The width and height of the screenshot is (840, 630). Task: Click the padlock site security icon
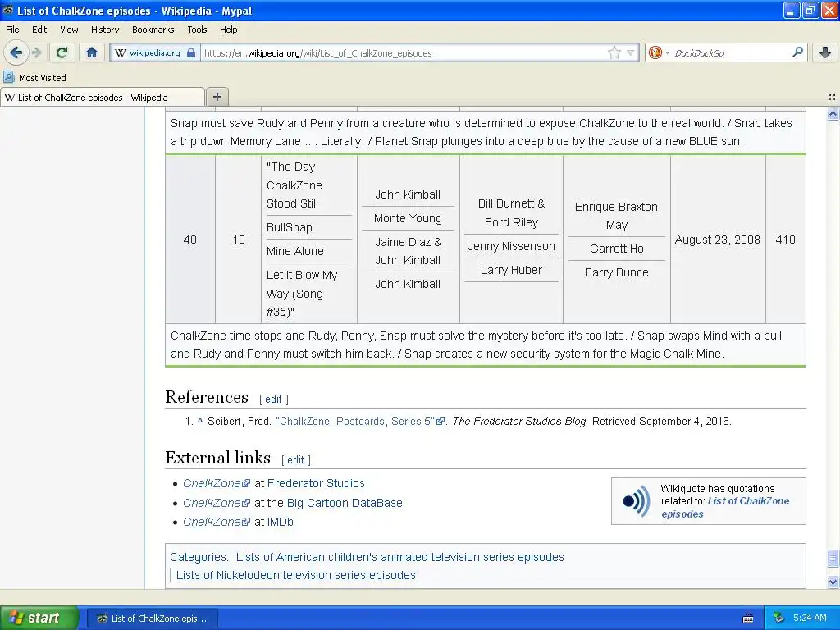tap(191, 52)
